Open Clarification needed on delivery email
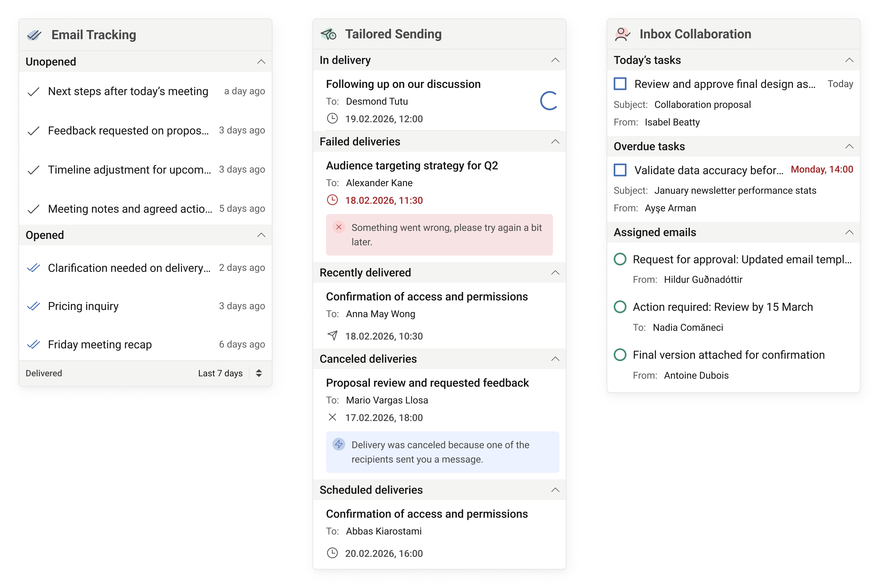879x588 pixels. click(x=145, y=268)
